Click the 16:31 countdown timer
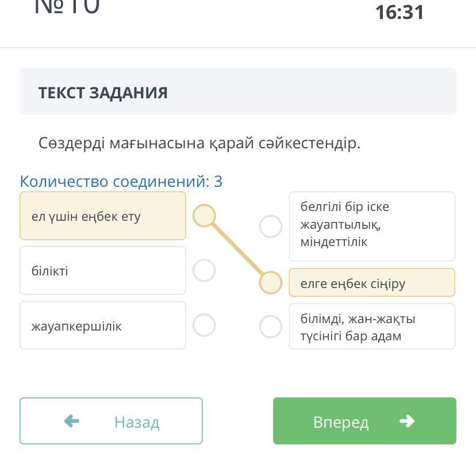 tap(400, 13)
